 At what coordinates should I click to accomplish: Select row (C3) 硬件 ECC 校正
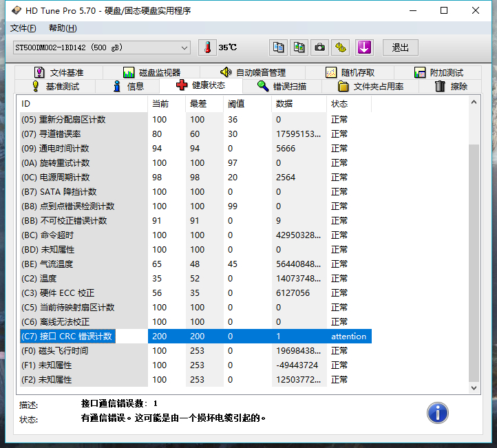coord(195,292)
